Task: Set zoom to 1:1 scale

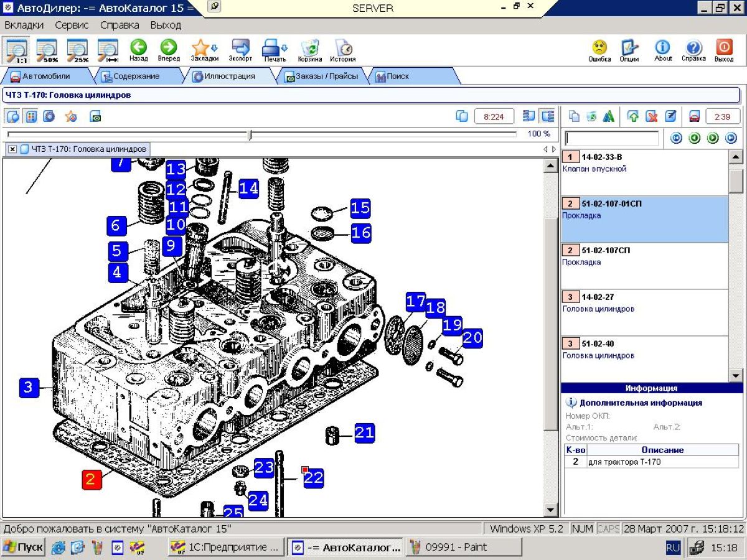Action: click(16, 50)
